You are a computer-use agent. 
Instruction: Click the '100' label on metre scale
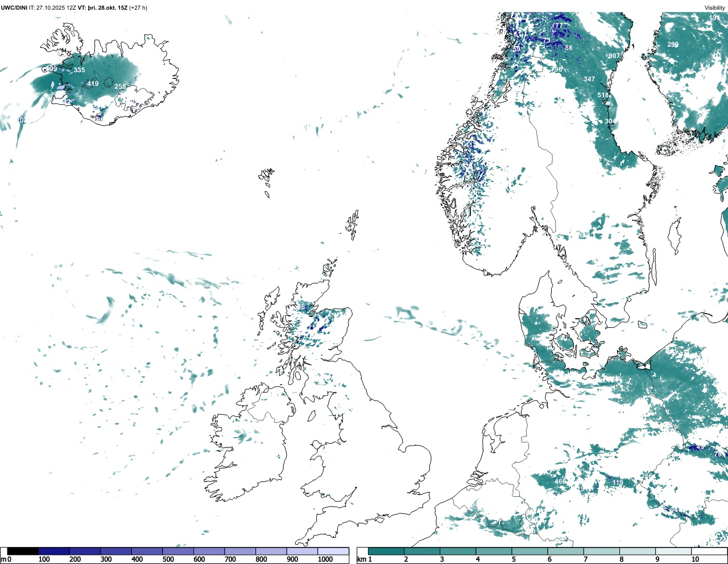click(44, 559)
